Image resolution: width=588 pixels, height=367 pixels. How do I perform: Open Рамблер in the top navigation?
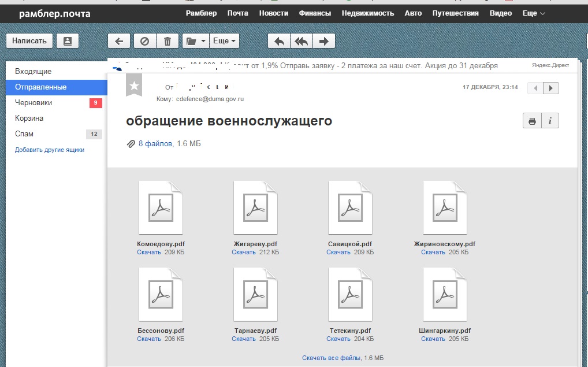pos(202,13)
